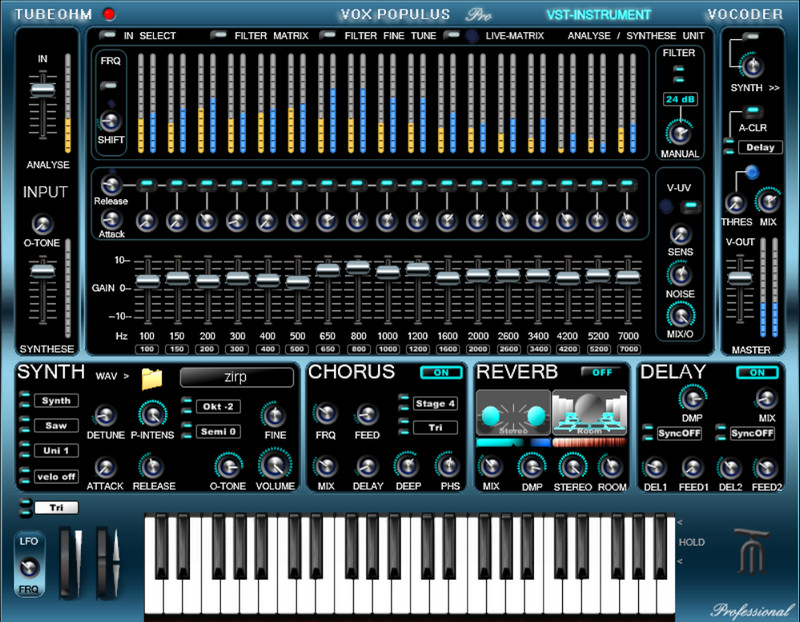800x622 pixels.
Task: Click the zirp WAV name field
Action: point(237,377)
